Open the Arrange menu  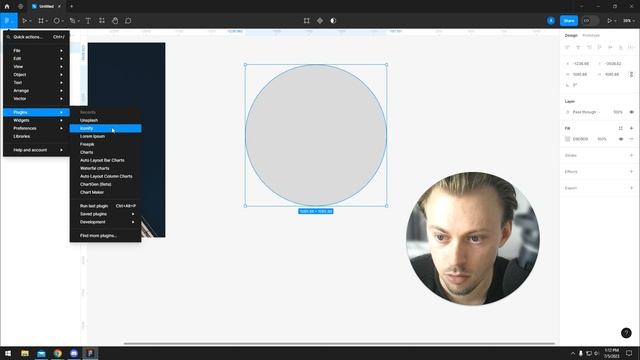[36, 91]
